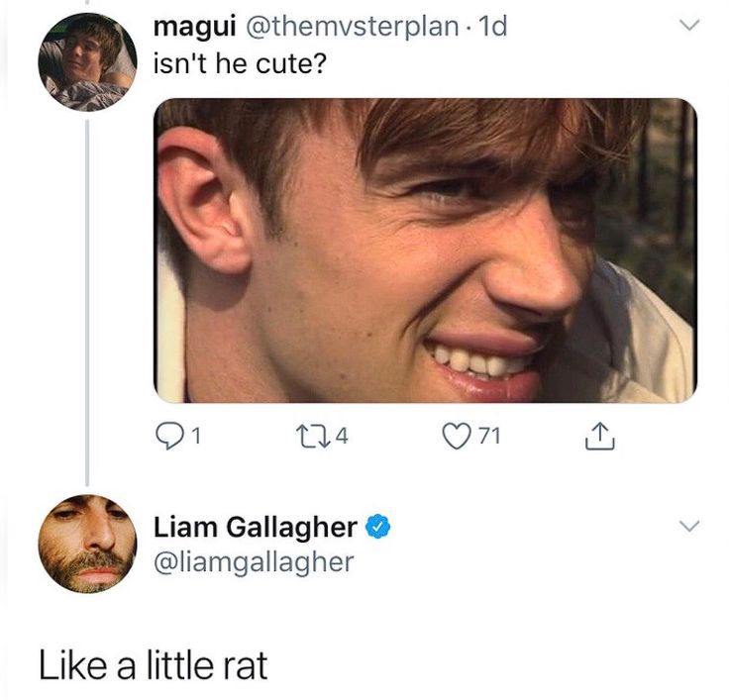729x700 pixels.
Task: Click the 1d timestamp
Action: coord(492,27)
